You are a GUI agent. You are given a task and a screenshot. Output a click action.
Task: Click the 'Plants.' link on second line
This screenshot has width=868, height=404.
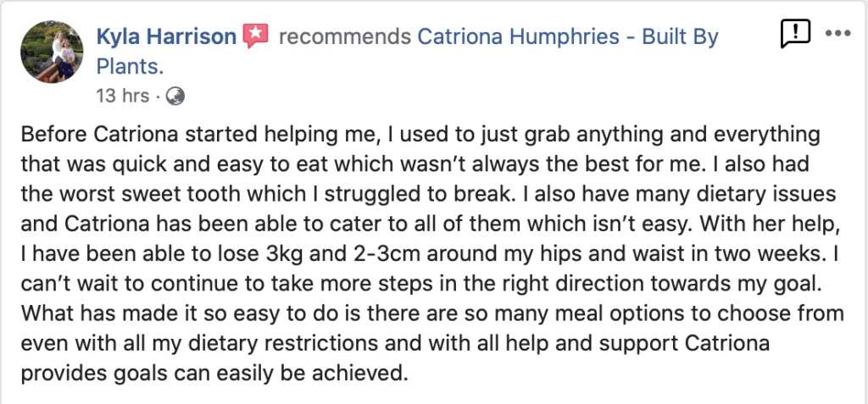[130, 66]
